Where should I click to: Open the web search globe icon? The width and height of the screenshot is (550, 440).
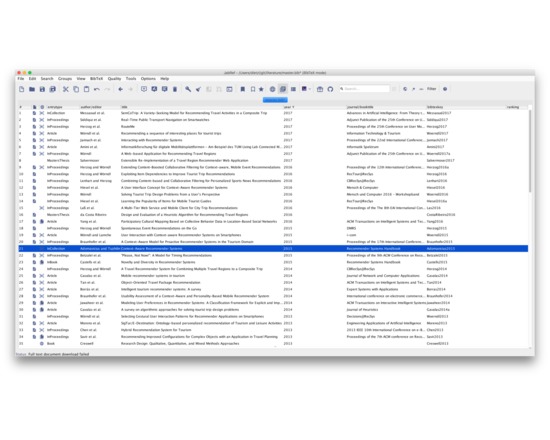pos(272,89)
